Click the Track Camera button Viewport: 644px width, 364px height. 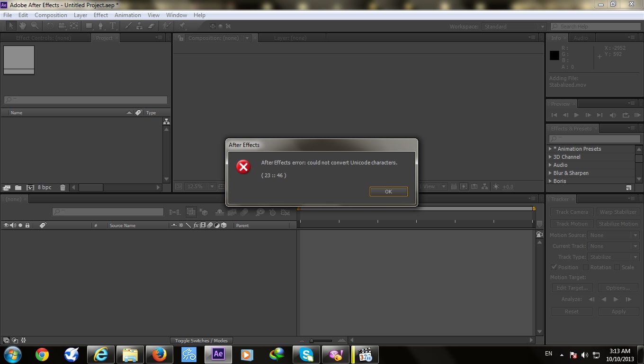coord(572,212)
